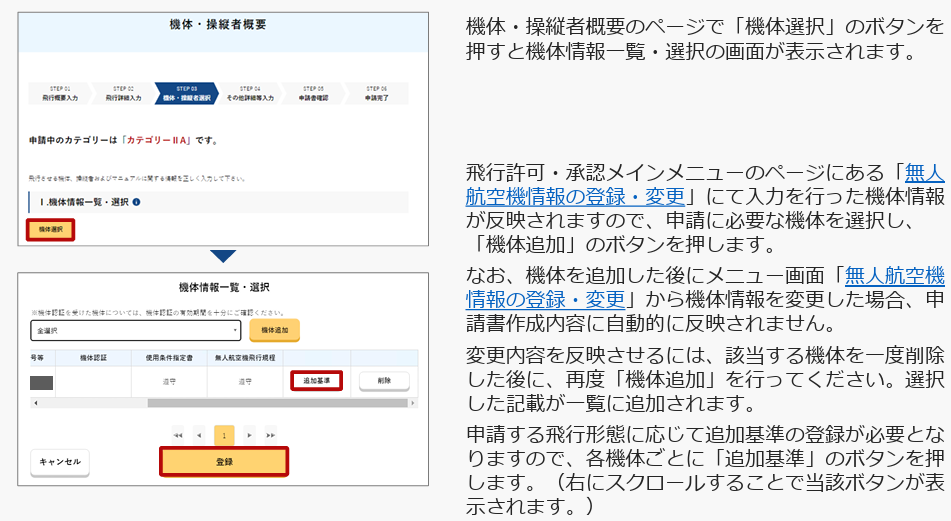Select STEP 04 その他詳細等入力 step
The width and height of the screenshot is (951, 521).
(250, 93)
